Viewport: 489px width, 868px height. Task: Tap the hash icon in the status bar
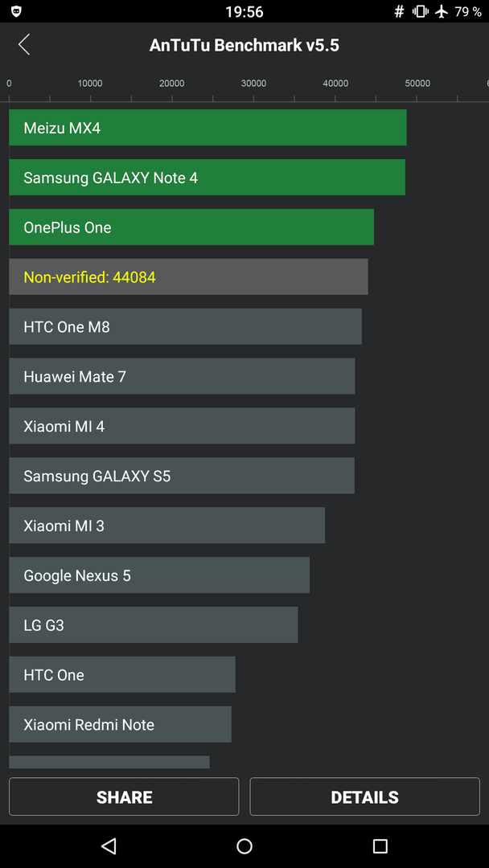pos(399,11)
